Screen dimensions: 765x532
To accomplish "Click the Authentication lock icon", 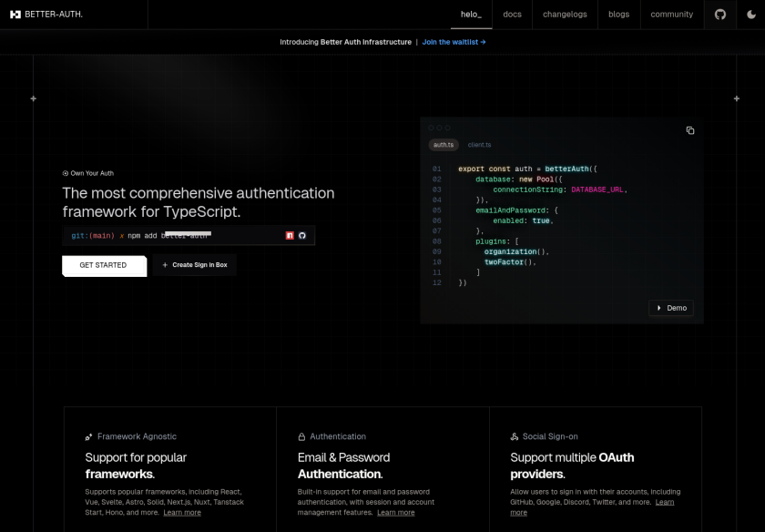I will coord(301,437).
